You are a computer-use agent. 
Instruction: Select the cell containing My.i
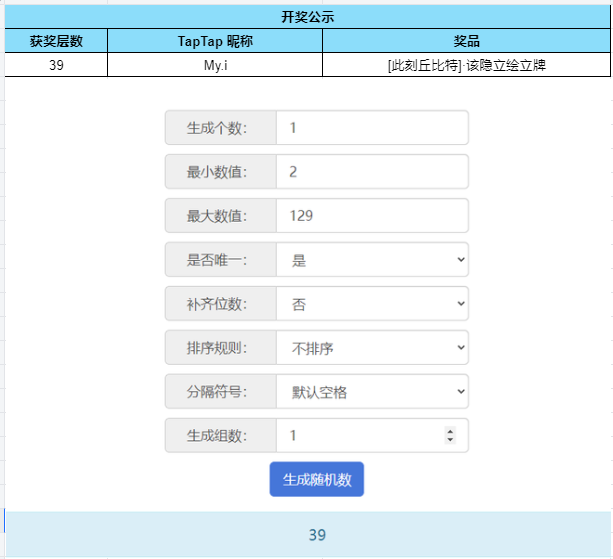click(x=215, y=65)
